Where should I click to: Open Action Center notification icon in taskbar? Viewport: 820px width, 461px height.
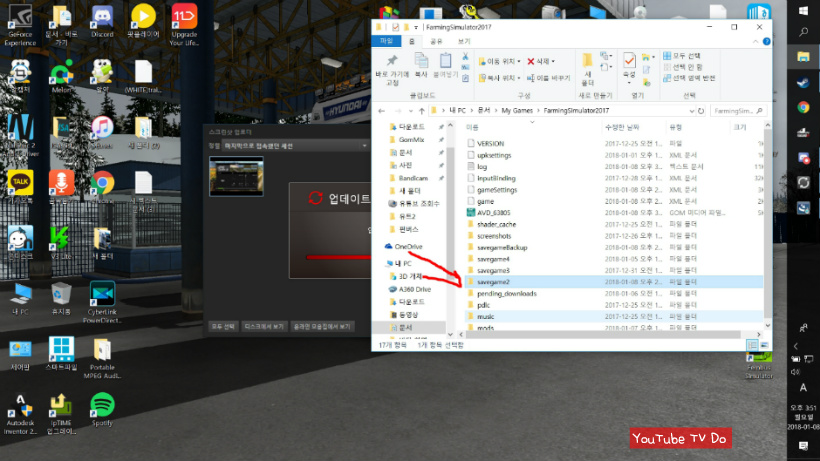[x=803, y=445]
